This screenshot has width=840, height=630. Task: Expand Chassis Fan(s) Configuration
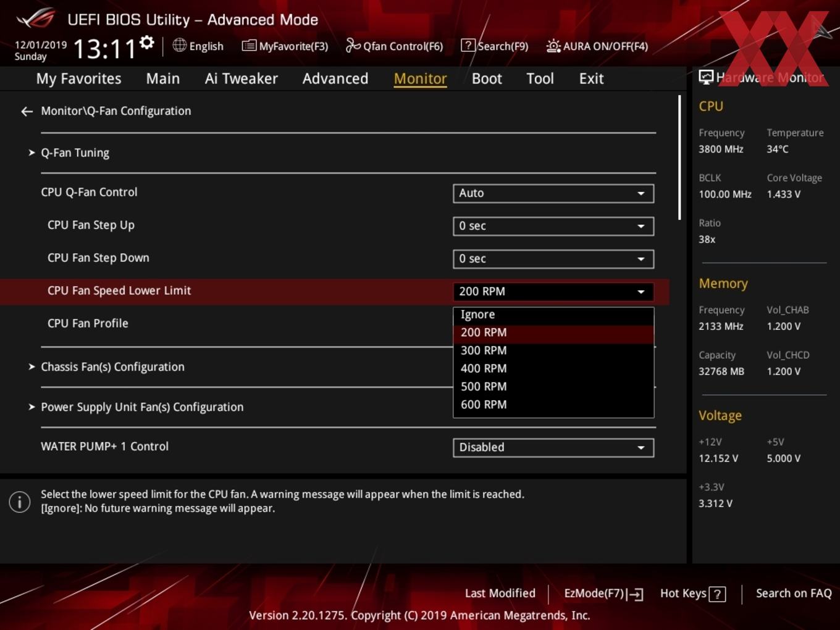point(112,367)
